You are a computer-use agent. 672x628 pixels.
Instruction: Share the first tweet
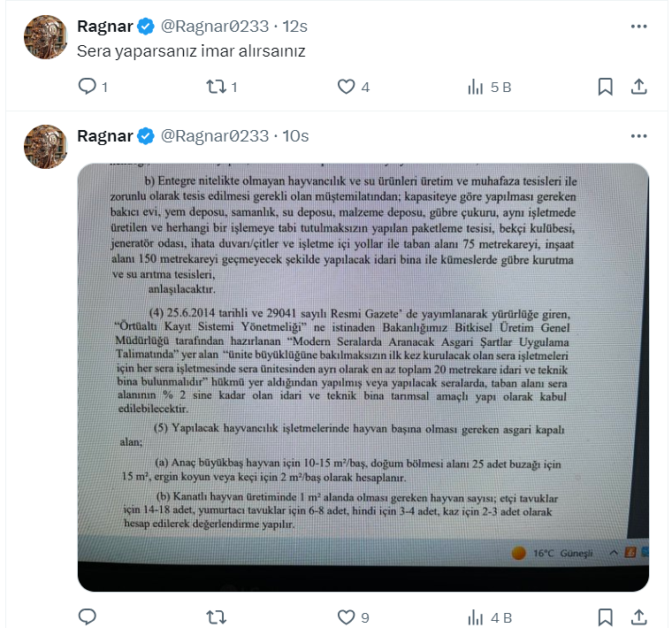coord(638,87)
